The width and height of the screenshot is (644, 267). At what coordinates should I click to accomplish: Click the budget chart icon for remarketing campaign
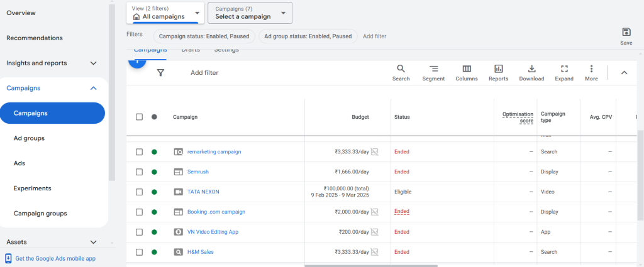point(374,152)
